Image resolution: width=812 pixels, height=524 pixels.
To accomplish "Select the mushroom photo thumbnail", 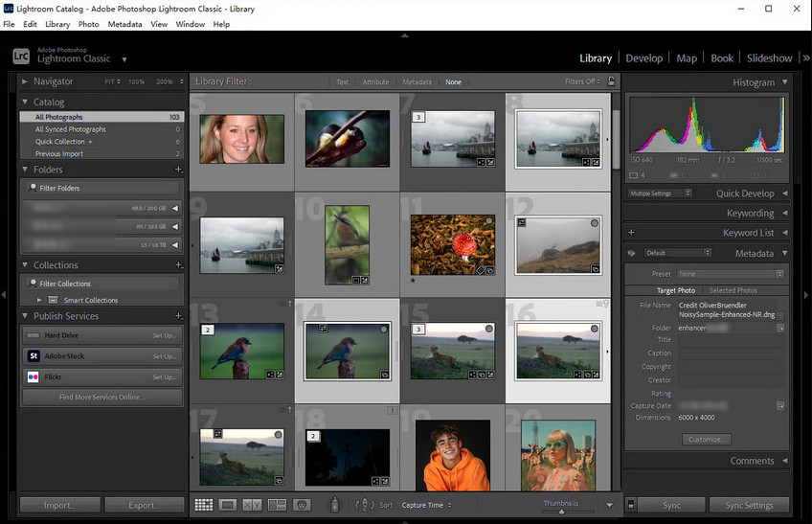I will 453,244.
